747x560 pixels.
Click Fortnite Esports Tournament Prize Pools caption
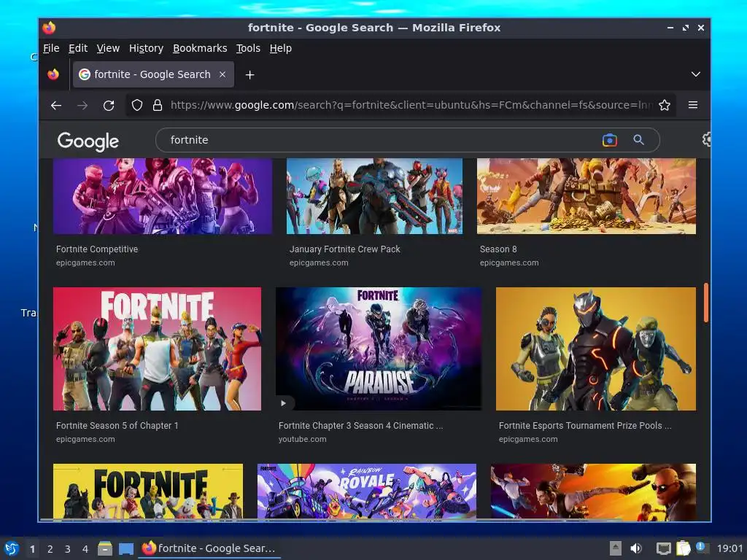tap(585, 426)
